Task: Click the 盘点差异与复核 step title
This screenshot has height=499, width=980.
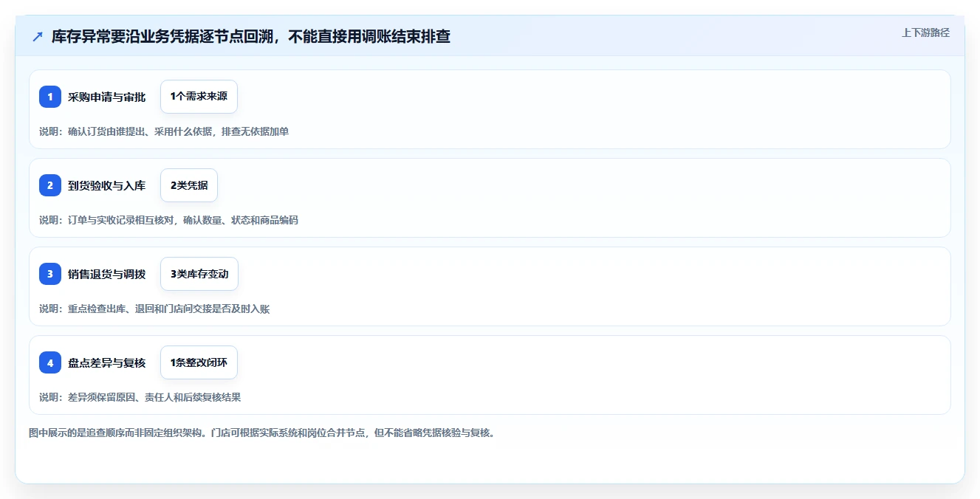Action: tap(107, 362)
